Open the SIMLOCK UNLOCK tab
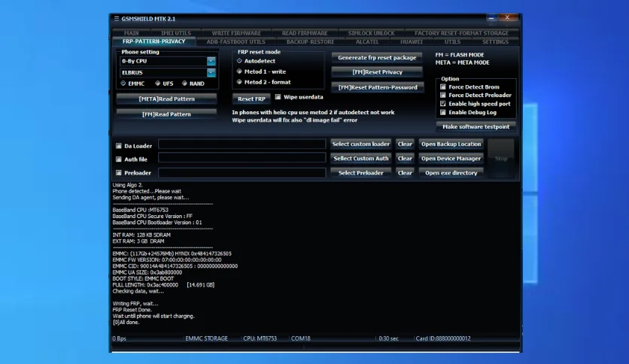 click(x=371, y=33)
